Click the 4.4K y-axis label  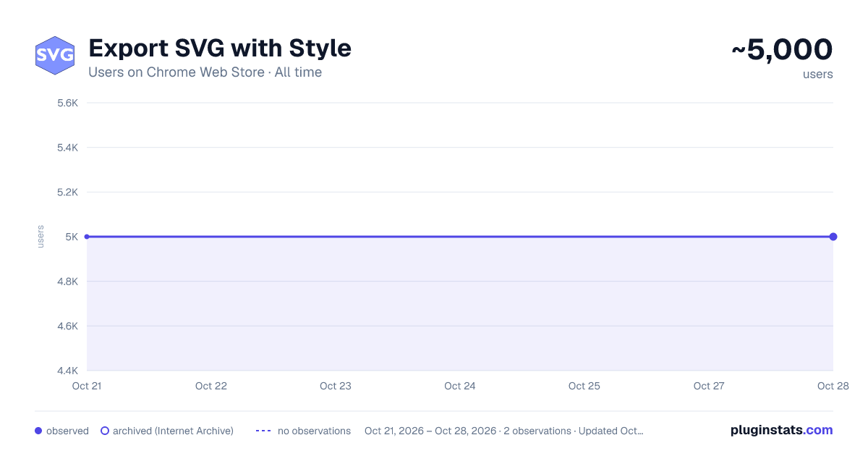click(x=67, y=371)
